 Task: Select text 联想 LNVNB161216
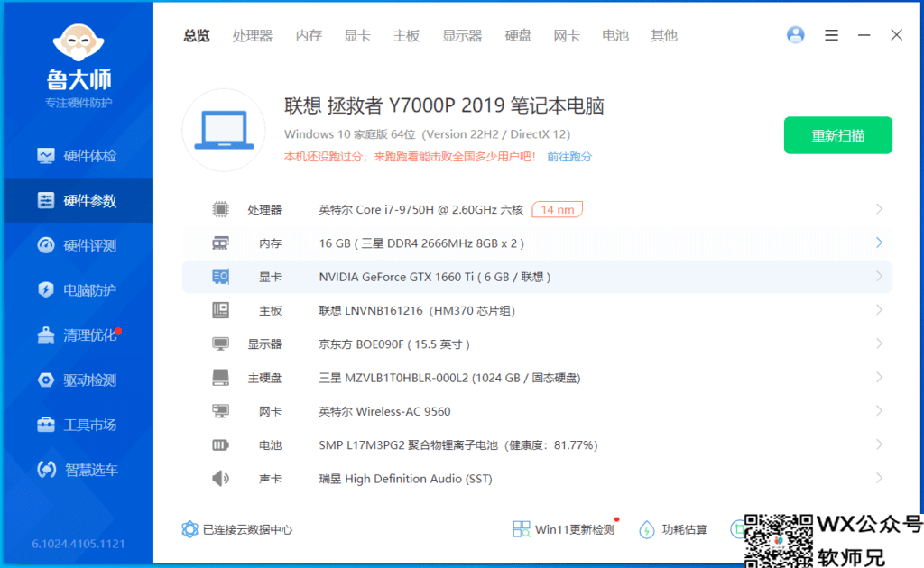(x=369, y=310)
